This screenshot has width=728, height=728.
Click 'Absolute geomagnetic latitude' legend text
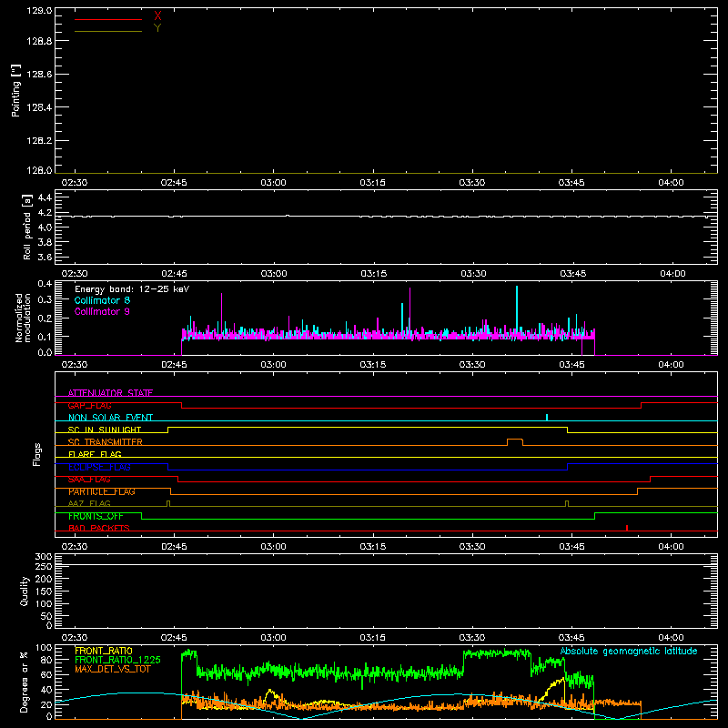(629, 651)
